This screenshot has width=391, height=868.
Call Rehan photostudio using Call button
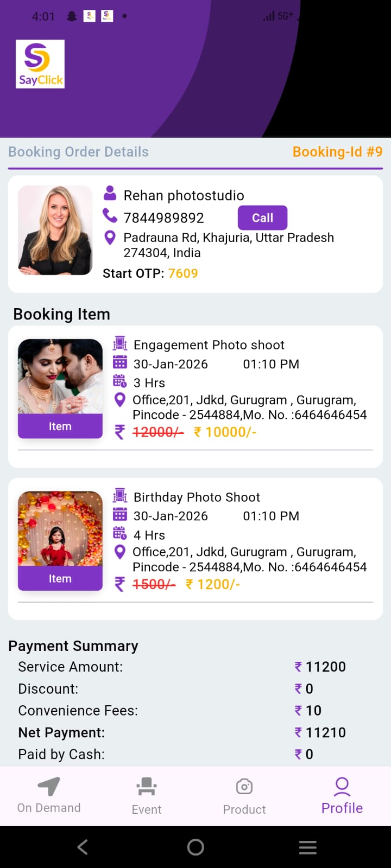262,218
